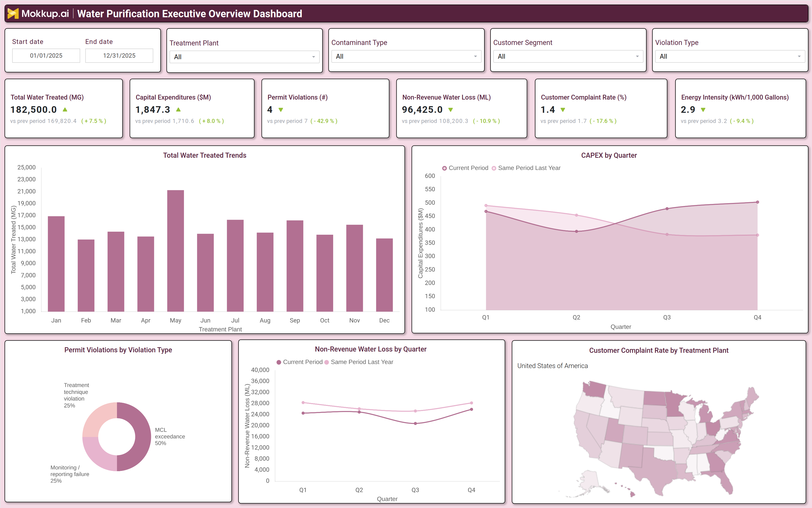This screenshot has width=812, height=508.
Task: Click the down arrow beside Energy Intensity value
Action: (703, 110)
